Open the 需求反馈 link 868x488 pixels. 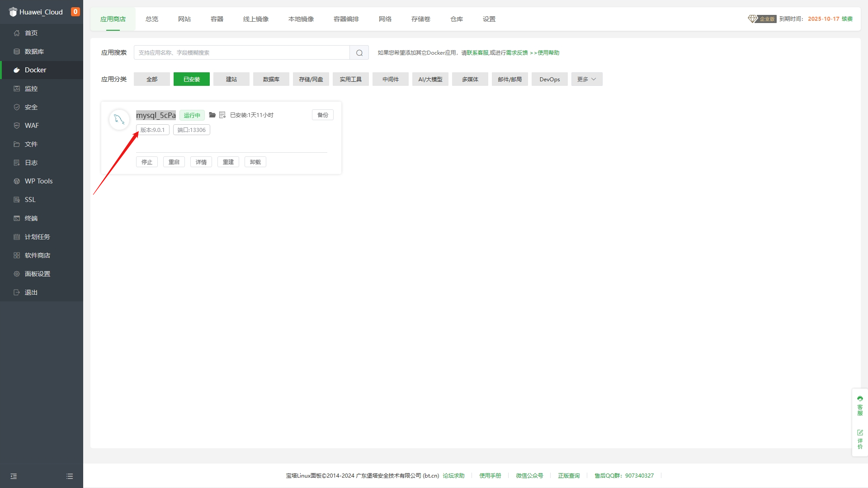click(517, 53)
